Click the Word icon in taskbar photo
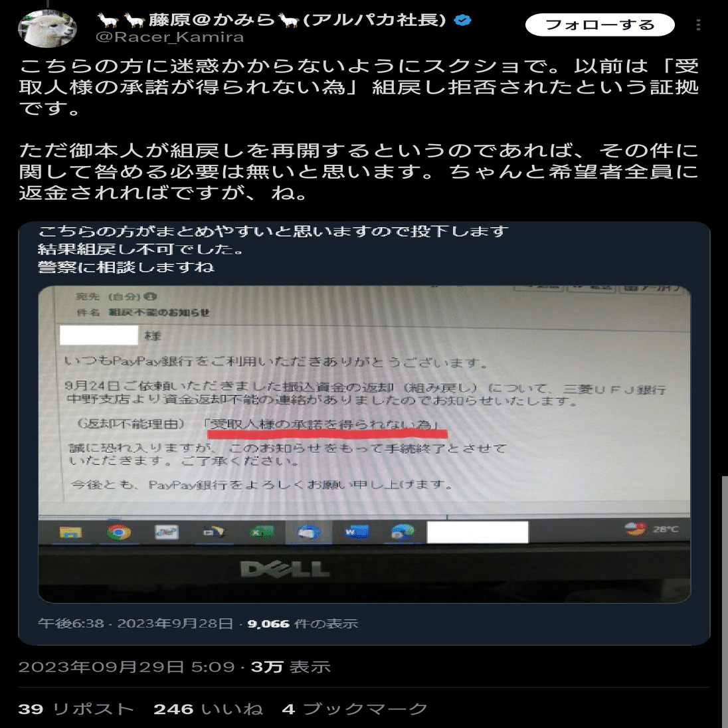The image size is (728, 728). coord(357,532)
